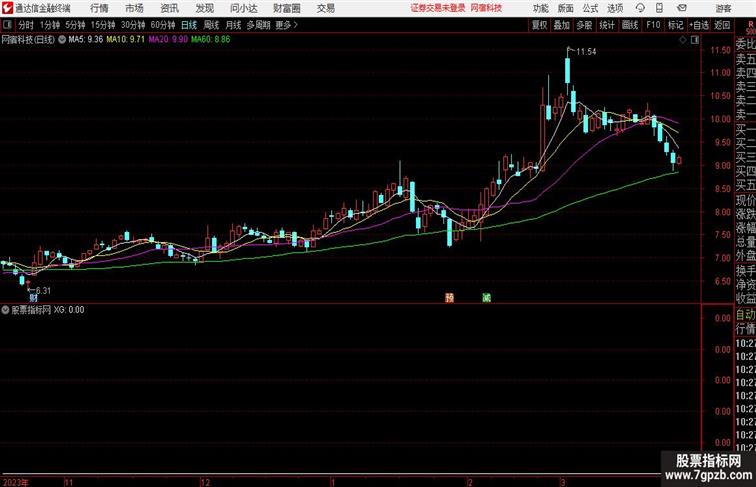Open the 问小达 menu
This screenshot has height=487, width=756.
[x=243, y=8]
